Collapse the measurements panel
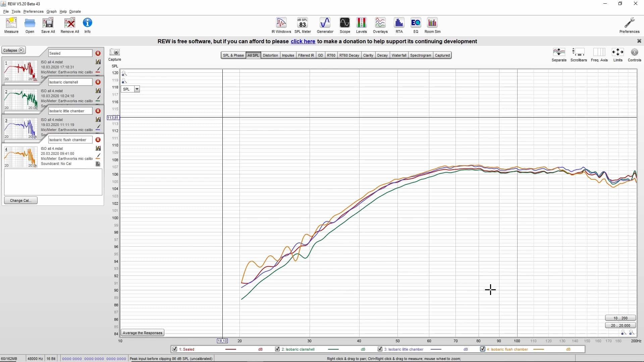Screen dimensions: 644x362 coord(13,50)
